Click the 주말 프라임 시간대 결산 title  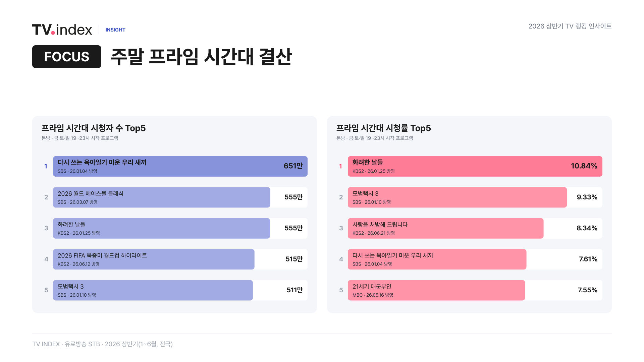tap(202, 57)
